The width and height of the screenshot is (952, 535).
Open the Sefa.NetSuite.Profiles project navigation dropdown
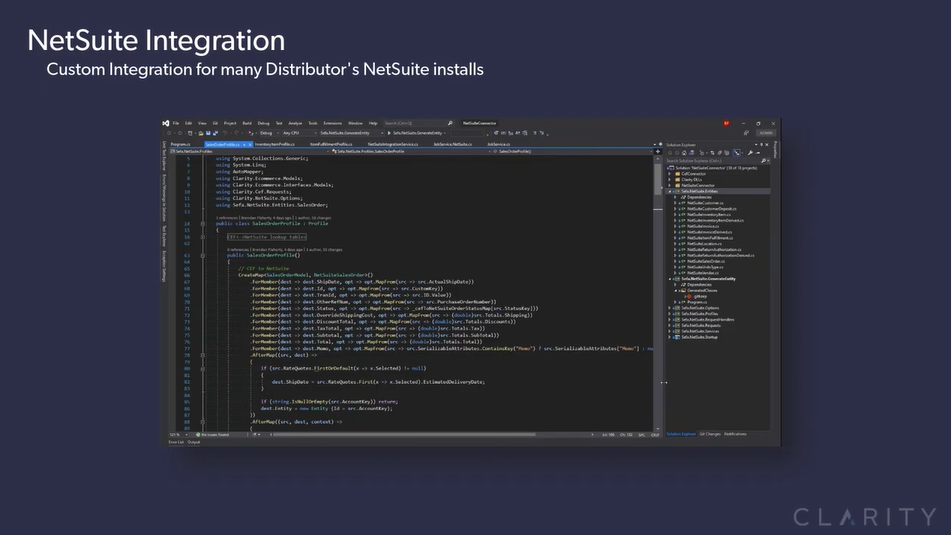250,151
